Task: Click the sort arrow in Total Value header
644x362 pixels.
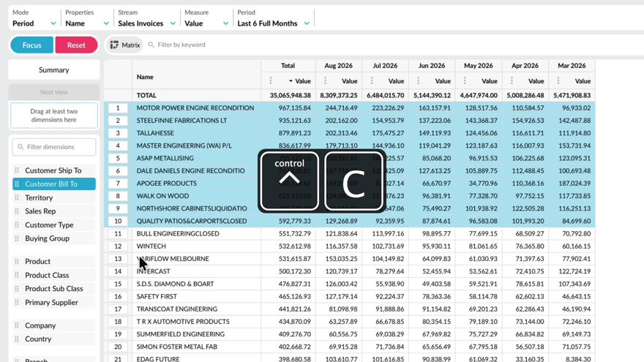Action: [291, 81]
